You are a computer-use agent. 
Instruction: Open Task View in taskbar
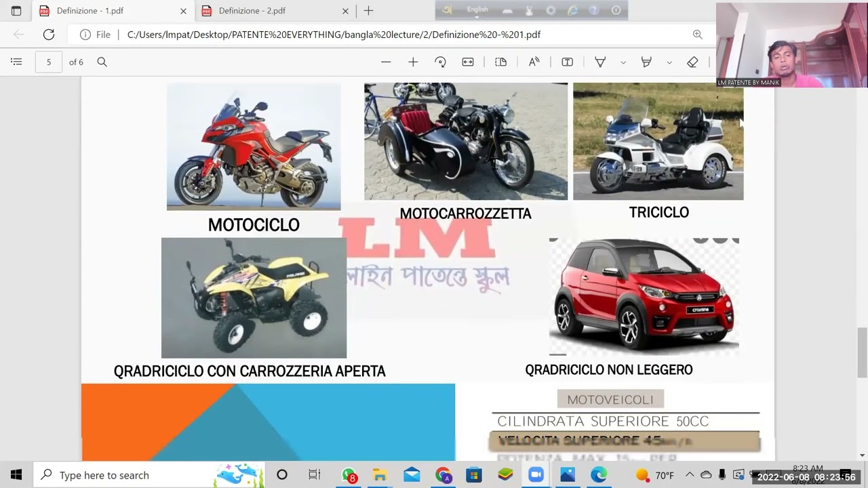point(314,475)
